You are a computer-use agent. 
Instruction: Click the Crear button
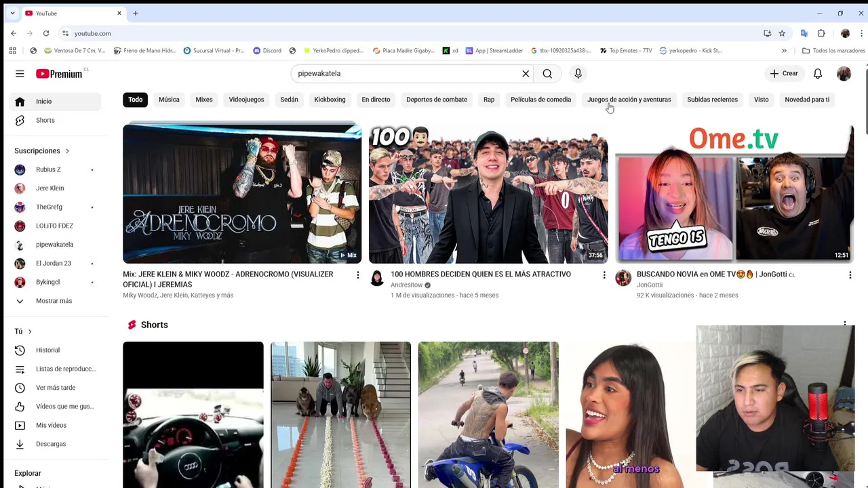coord(784,73)
